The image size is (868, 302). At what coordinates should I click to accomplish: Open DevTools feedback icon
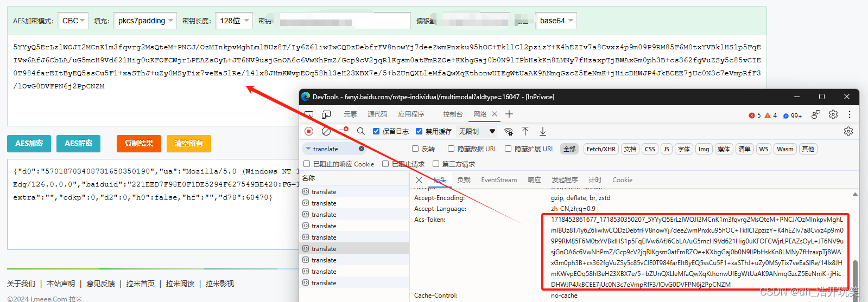(816, 114)
